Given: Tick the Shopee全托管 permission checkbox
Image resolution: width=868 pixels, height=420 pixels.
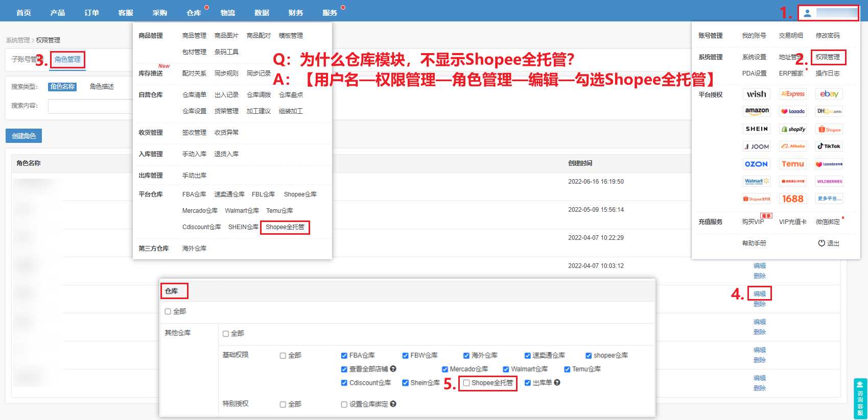Looking at the screenshot, I should click(466, 383).
